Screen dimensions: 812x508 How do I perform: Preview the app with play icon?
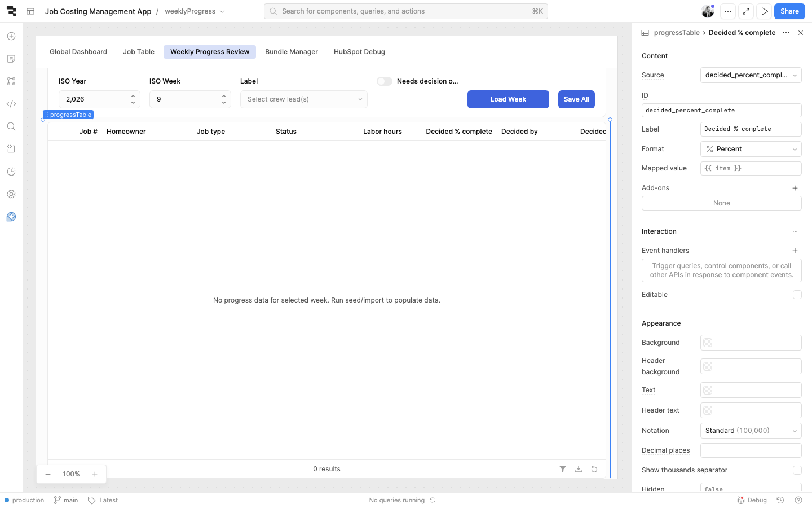[764, 11]
